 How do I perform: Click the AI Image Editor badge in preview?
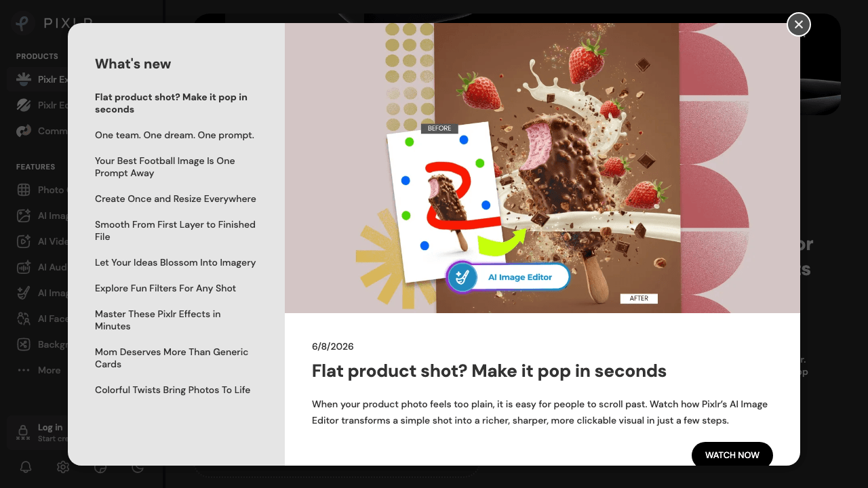[508, 277]
